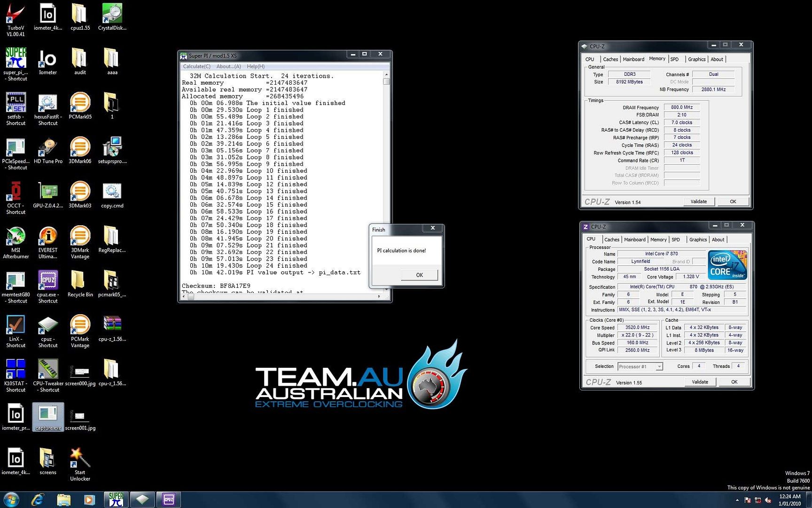Click the DRAM Frequency value 800.0 MHz
Image resolution: width=812 pixels, height=508 pixels.
pyautogui.click(x=681, y=107)
